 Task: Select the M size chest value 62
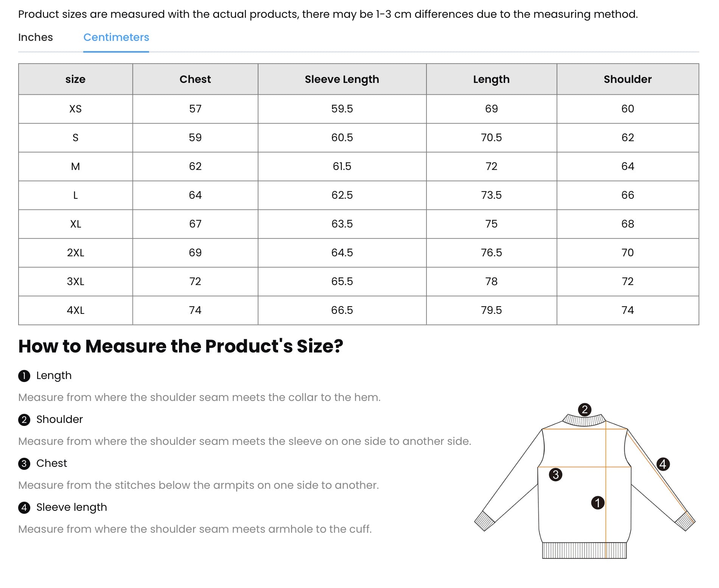coord(195,166)
